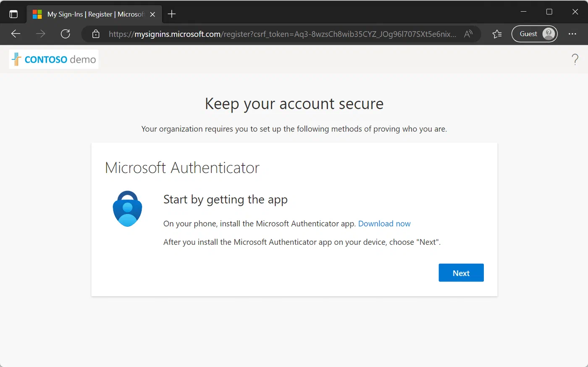The height and width of the screenshot is (367, 588).
Task: Click the 'After you install' instruction text
Action: [302, 242]
